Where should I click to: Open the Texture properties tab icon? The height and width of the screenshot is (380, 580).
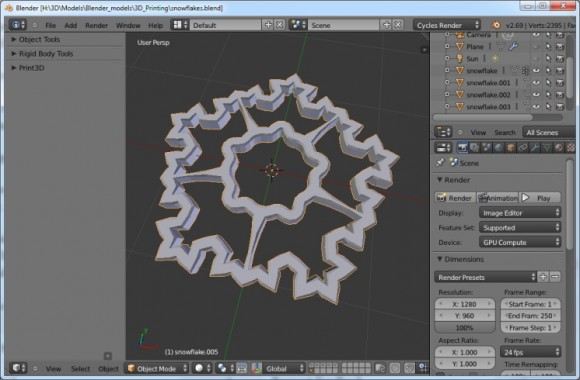[x=571, y=148]
